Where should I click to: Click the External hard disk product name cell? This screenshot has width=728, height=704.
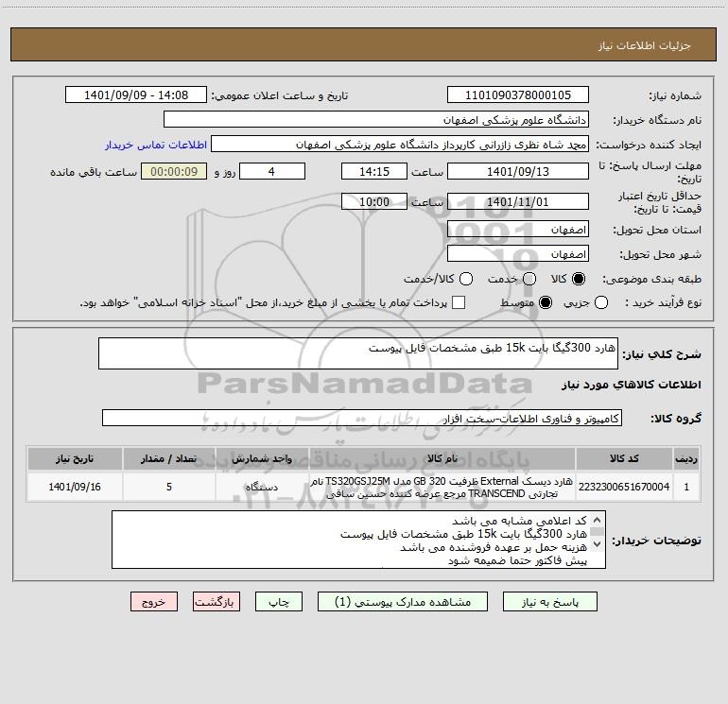pos(442,487)
